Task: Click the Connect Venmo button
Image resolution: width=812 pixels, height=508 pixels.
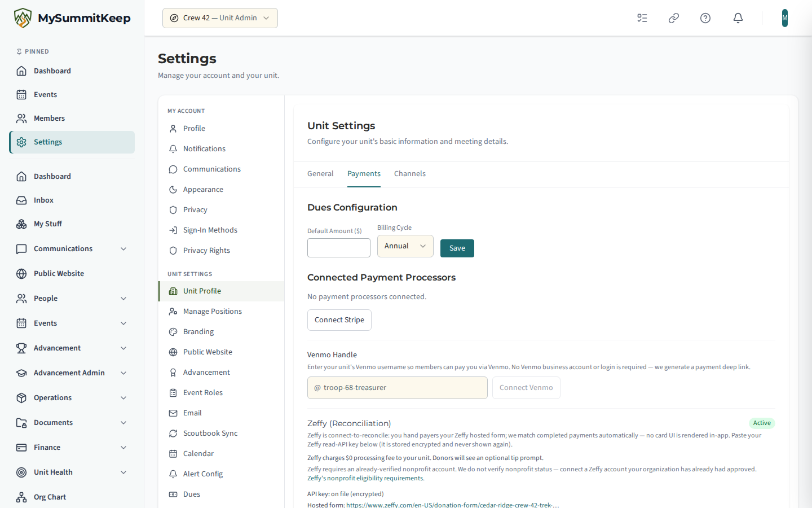Action: 526,388
